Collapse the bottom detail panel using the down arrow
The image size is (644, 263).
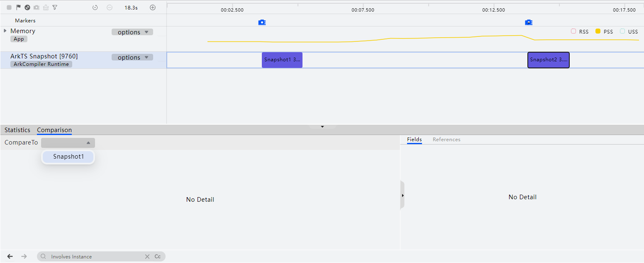tap(322, 127)
